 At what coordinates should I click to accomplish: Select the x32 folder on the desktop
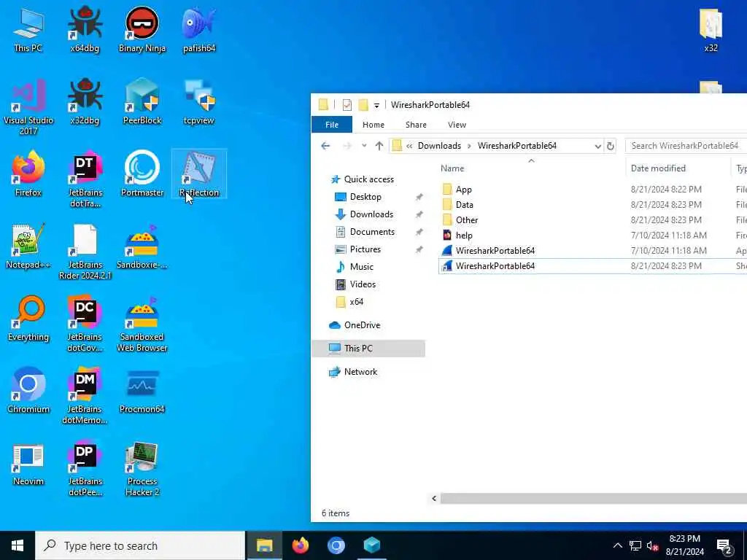pos(711,29)
